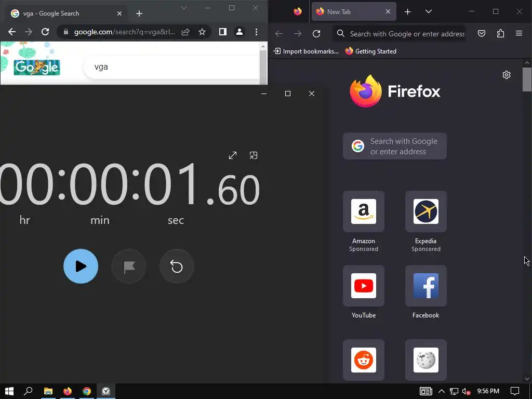Open Chrome tab search dropdown
This screenshot has height=399, width=532.
point(183,8)
